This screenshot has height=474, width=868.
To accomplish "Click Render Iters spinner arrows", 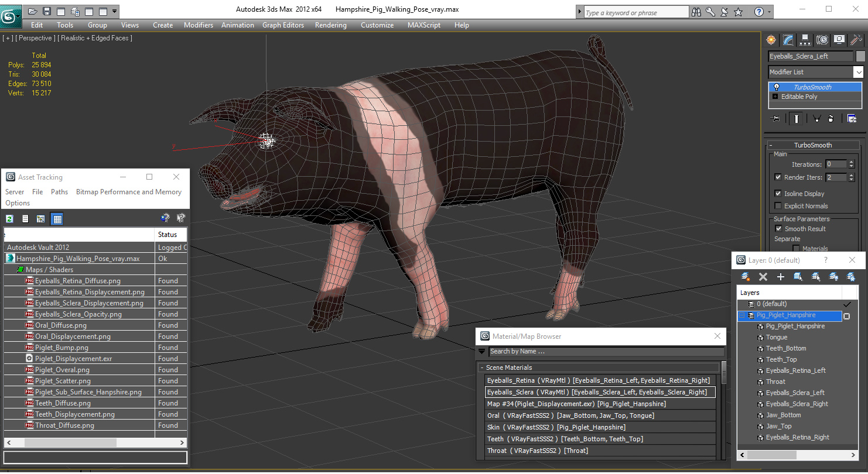I will (x=851, y=177).
